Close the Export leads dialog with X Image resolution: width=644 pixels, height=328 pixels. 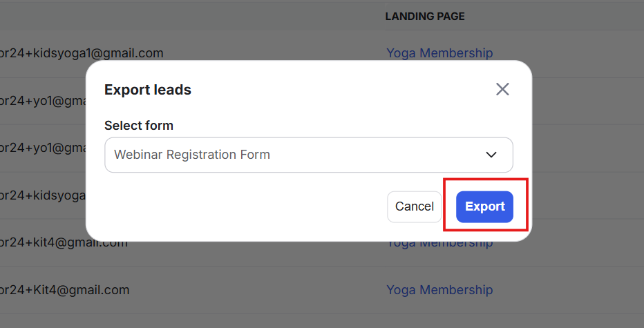(502, 89)
